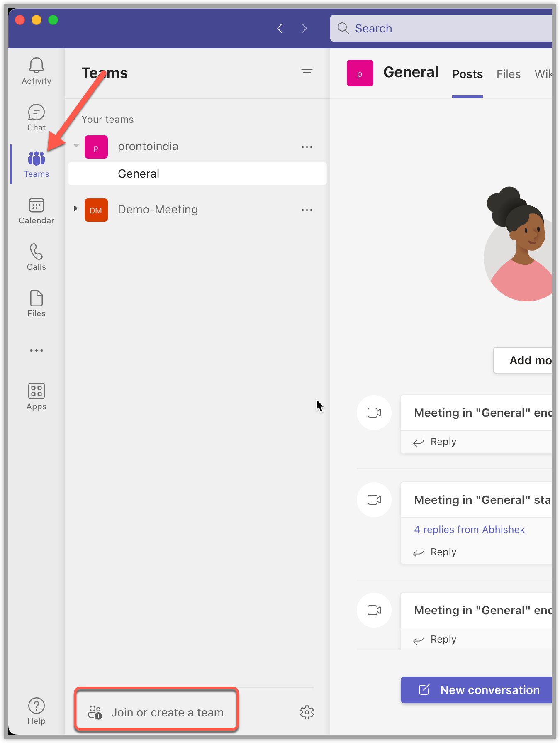Collapse the prontoindia team
Image resolution: width=560 pixels, height=743 pixels.
click(x=76, y=146)
